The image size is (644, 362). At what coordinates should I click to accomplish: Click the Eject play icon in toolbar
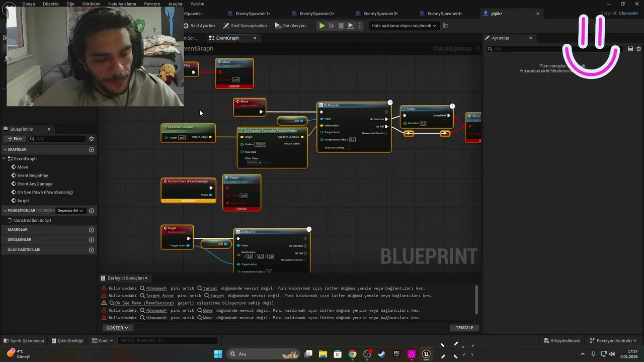click(351, 26)
